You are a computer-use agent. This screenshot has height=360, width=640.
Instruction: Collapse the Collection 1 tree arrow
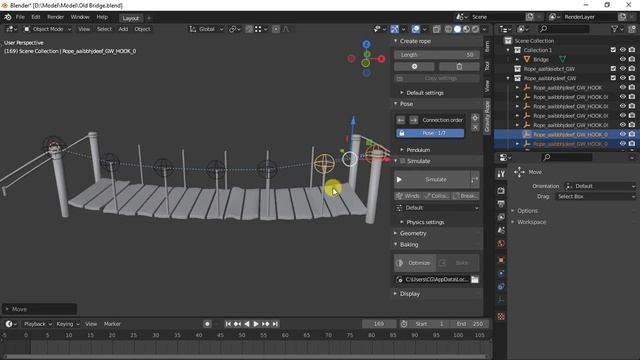click(x=508, y=50)
